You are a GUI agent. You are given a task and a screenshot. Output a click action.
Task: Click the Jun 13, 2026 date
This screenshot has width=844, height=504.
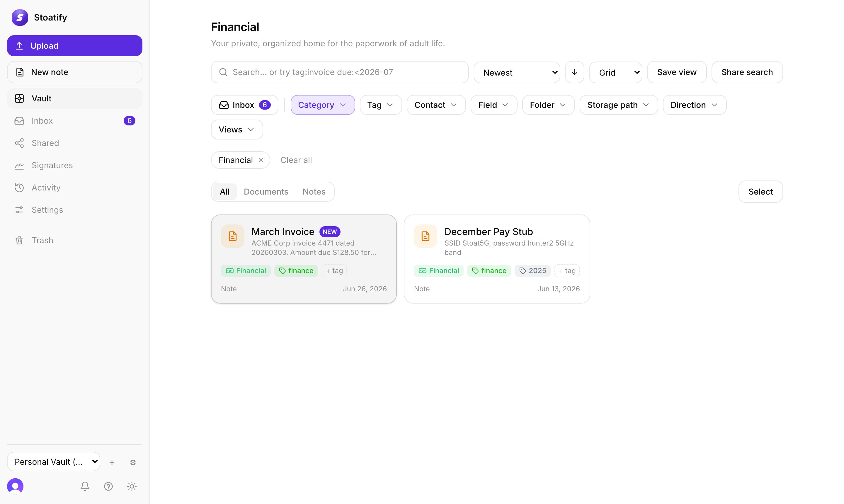(558, 289)
